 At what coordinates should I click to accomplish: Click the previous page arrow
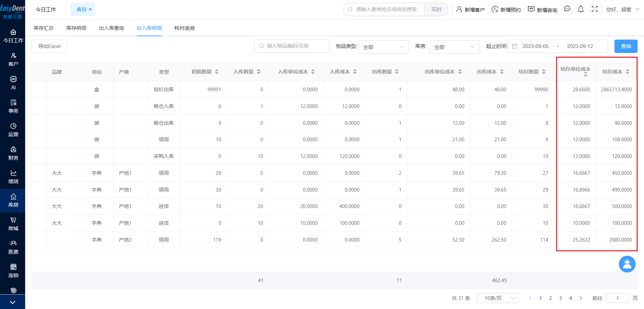(x=530, y=298)
